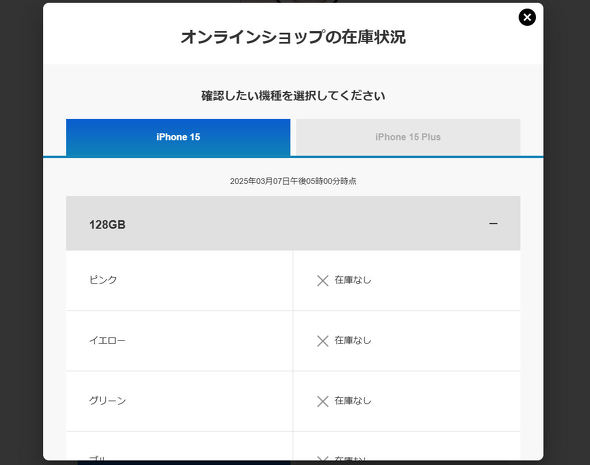This screenshot has width=590, height=465.
Task: Click the イエロー color row label
Action: 107,340
